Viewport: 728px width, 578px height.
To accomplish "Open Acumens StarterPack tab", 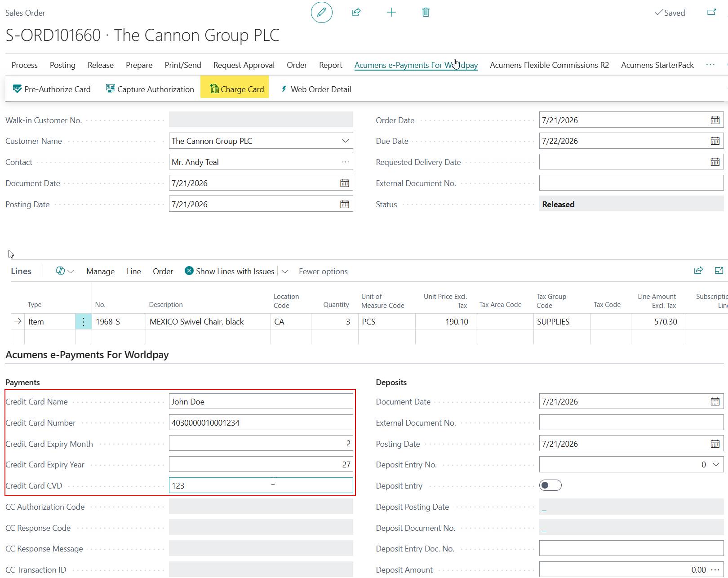I will point(657,65).
